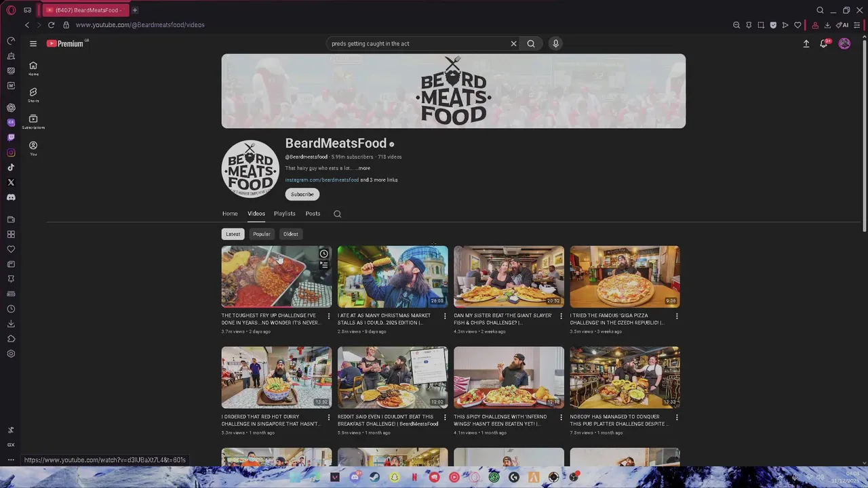Search with your voice microphone button
Screen dimensions: 868x488
tap(555, 43)
